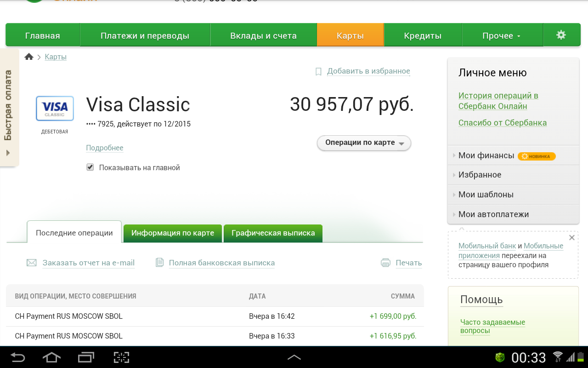Click the amount +1 699,00 руб.
Viewport: 588px width, 368px height.
(393, 316)
